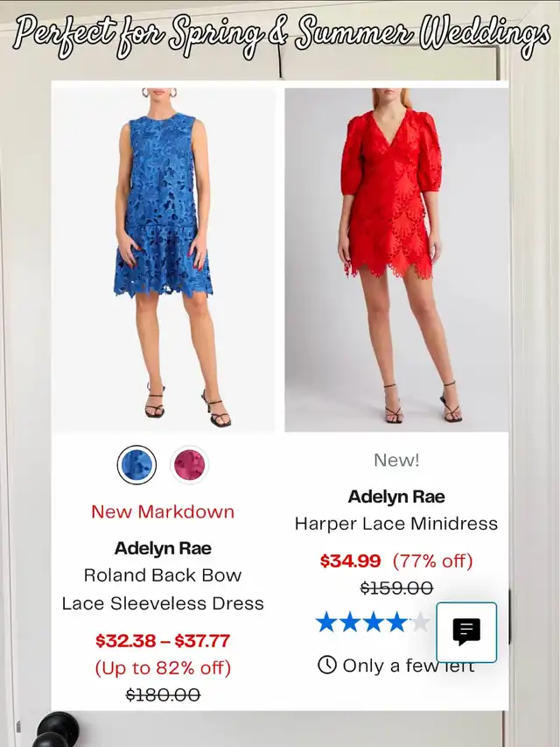Open the blue lace dress product image
Image resolution: width=560 pixels, height=747 pixels.
164,259
